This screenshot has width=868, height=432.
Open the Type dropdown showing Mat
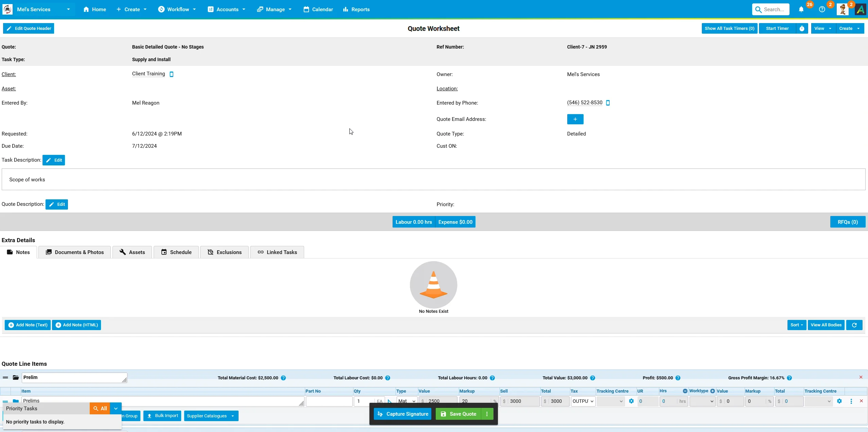(406, 401)
